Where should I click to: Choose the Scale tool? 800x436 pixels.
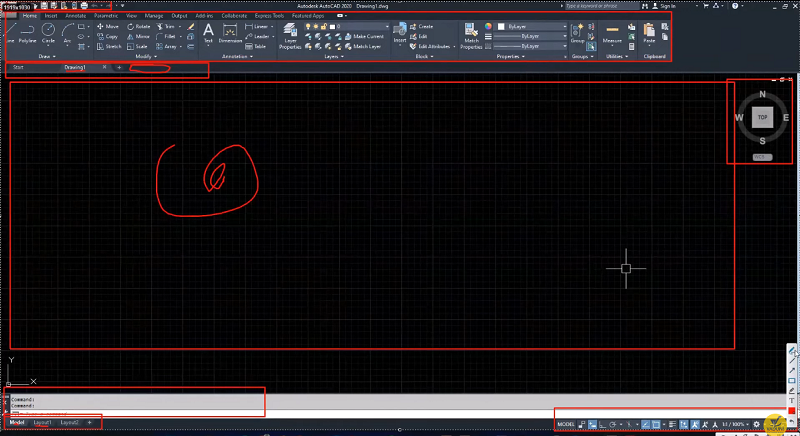tap(137, 46)
